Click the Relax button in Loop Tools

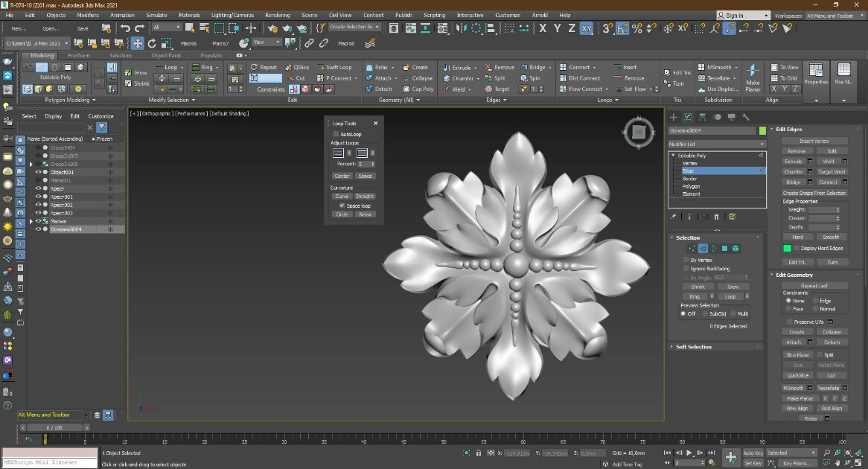pyautogui.click(x=365, y=214)
